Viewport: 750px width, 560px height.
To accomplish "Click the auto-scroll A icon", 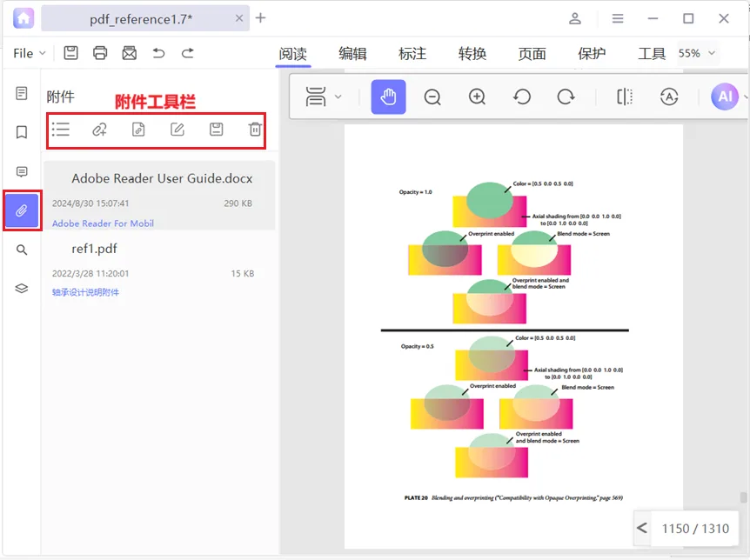I will [x=669, y=97].
